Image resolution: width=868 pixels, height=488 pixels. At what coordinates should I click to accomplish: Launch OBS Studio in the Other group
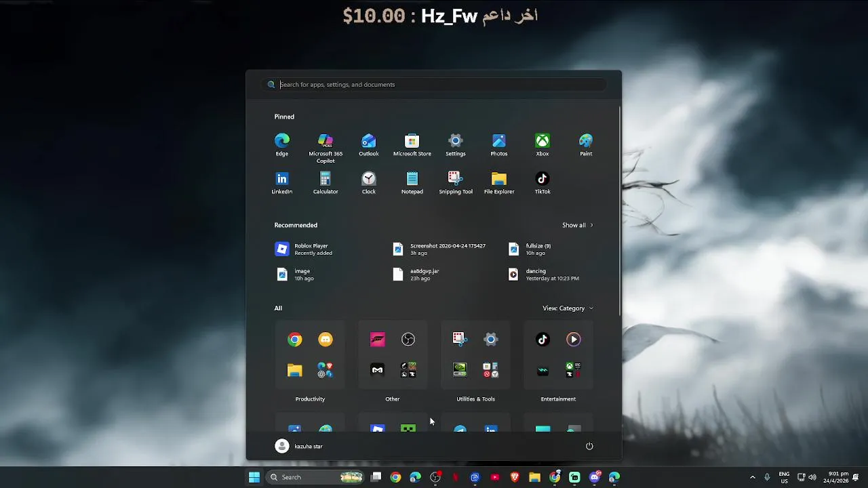coord(408,340)
